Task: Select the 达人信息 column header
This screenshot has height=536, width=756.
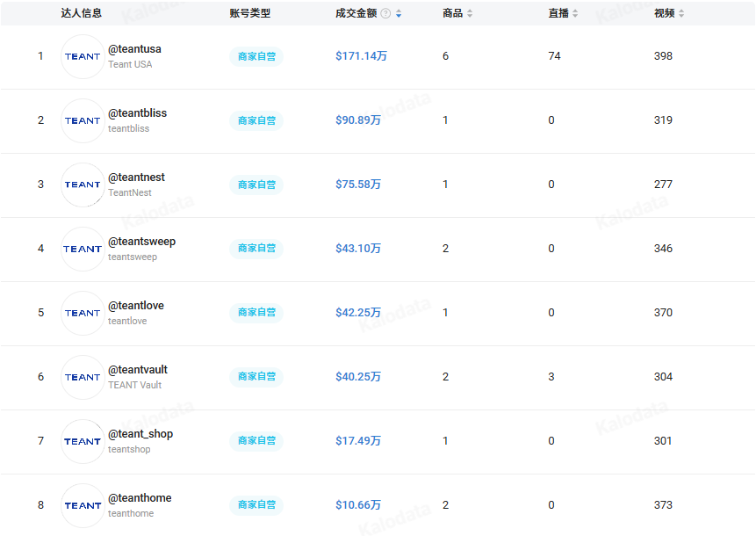Action: [83, 13]
